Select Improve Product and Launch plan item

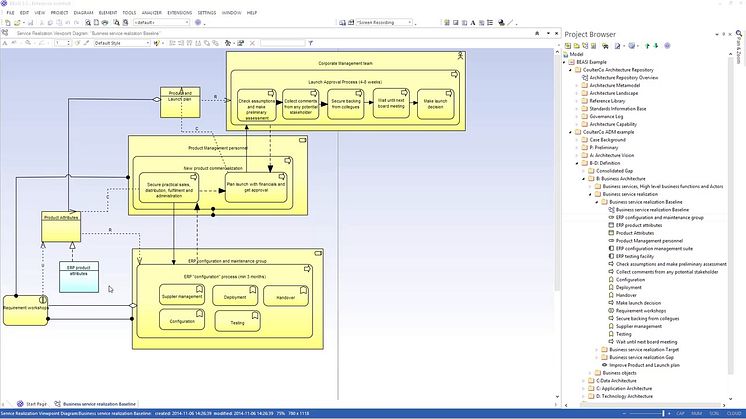click(644, 365)
